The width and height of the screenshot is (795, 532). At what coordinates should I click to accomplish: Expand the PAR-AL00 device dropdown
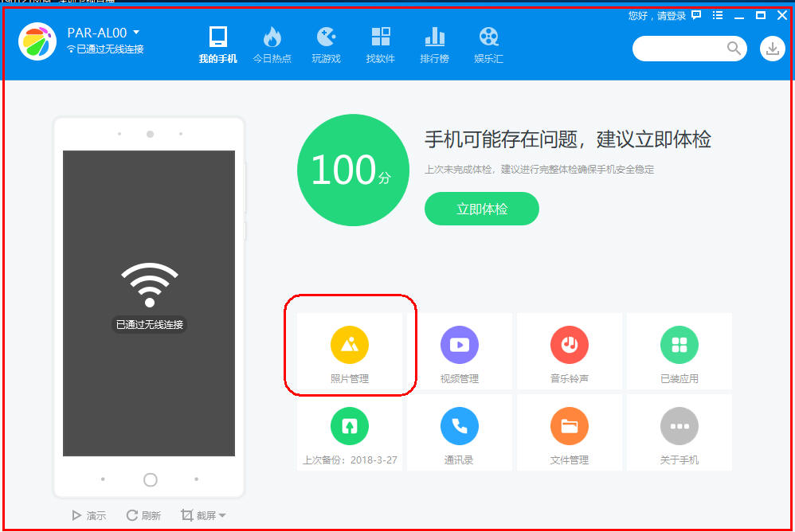coord(136,32)
